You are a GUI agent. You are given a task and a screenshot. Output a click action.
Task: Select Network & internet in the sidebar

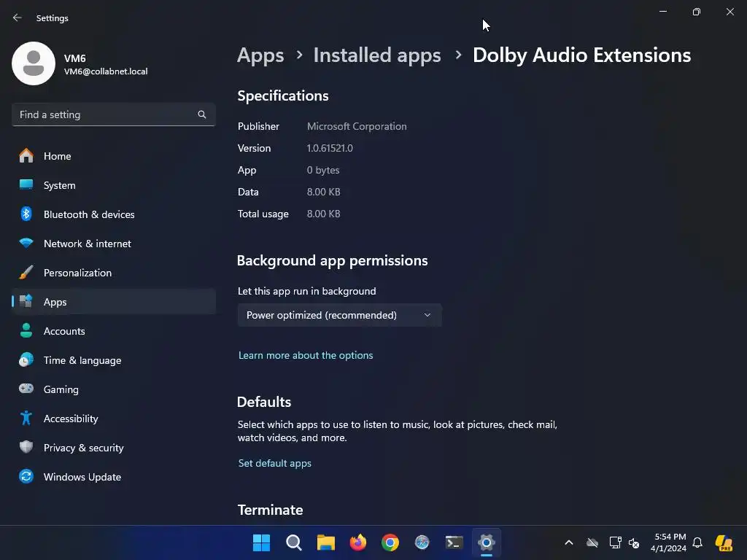point(113,244)
